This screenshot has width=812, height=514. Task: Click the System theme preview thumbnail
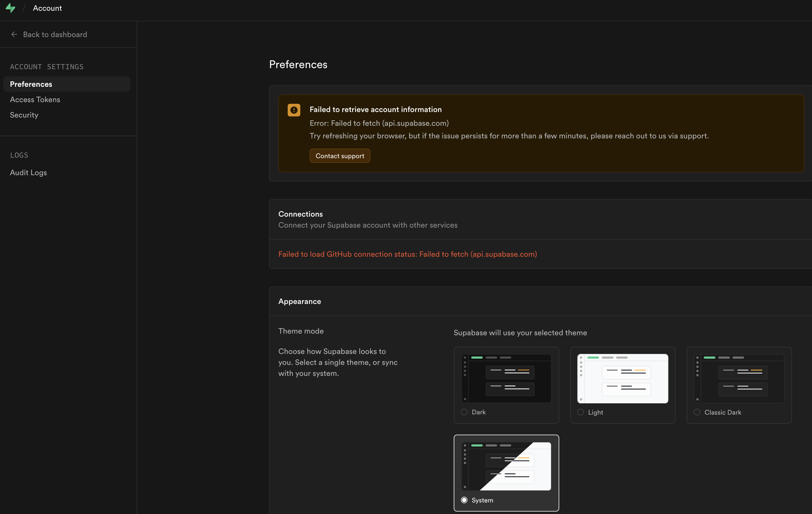pos(506,466)
